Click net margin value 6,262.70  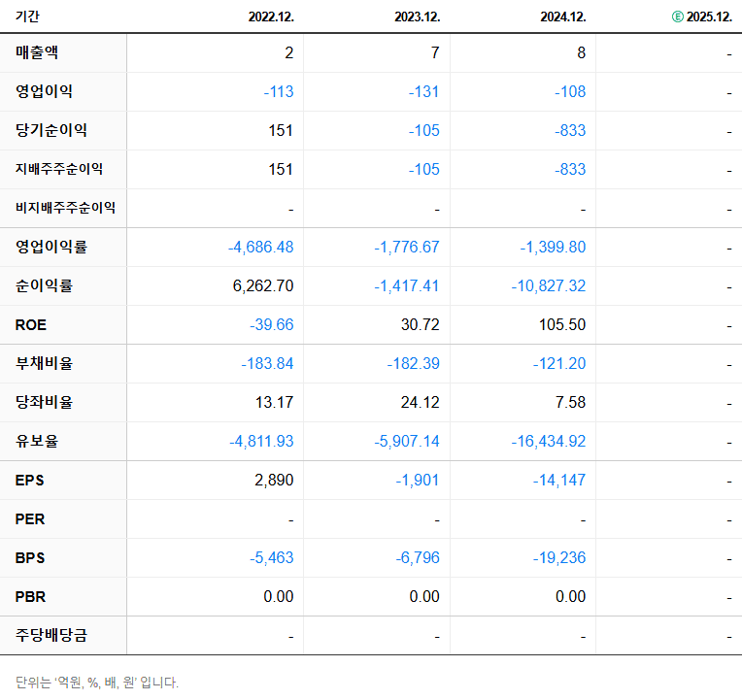click(x=263, y=285)
